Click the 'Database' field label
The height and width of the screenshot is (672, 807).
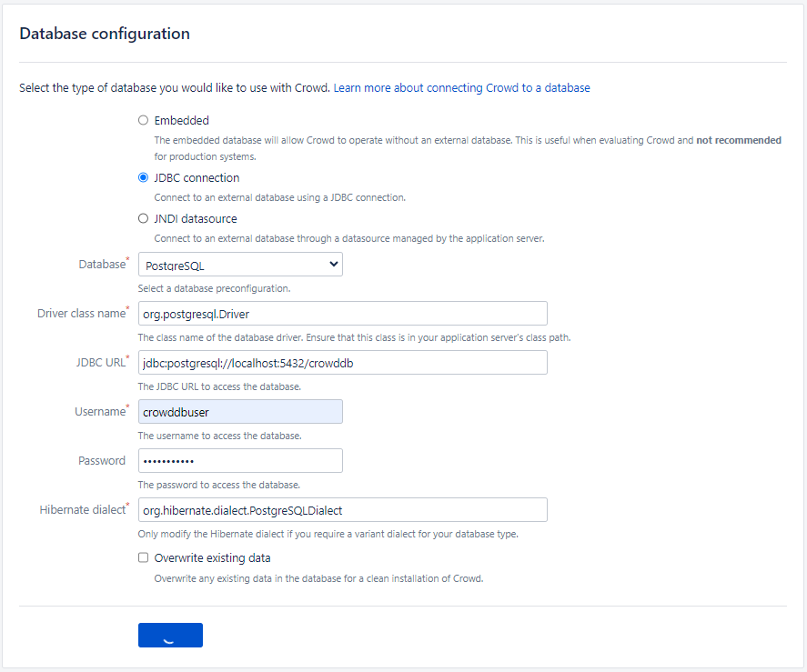point(102,265)
